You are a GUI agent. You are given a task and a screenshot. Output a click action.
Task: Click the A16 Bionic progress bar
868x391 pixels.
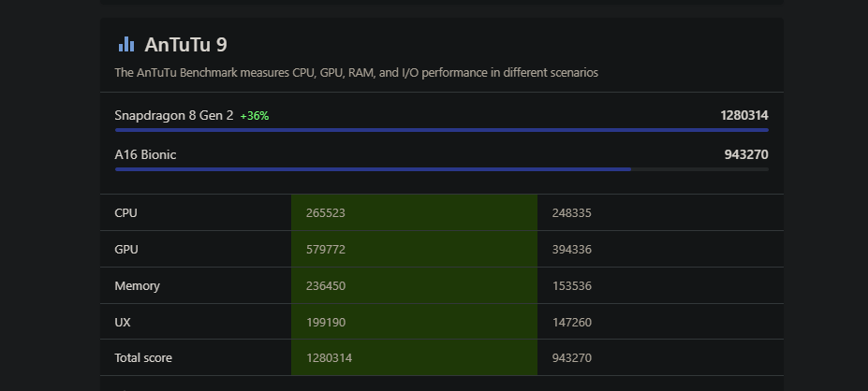pyautogui.click(x=442, y=169)
